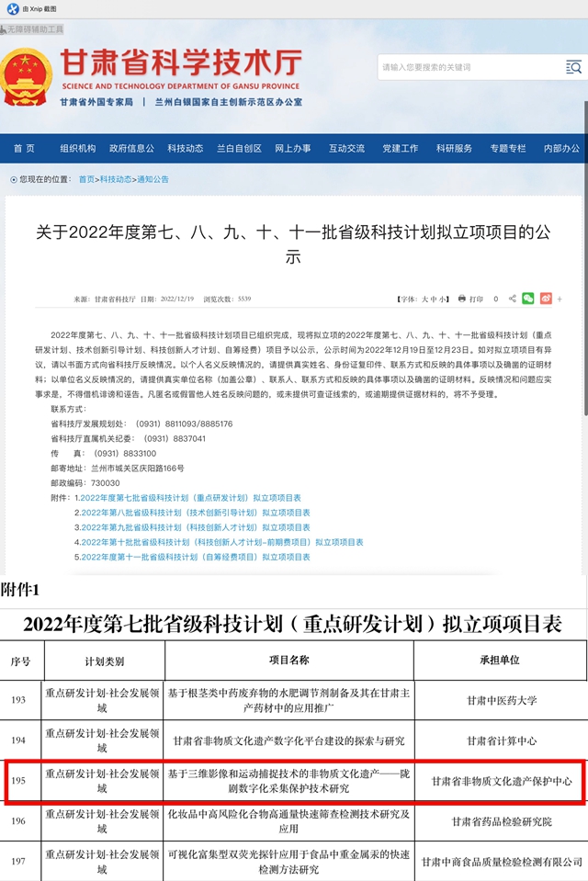
Task: Share the article to WeChat
Action: pyautogui.click(x=528, y=299)
